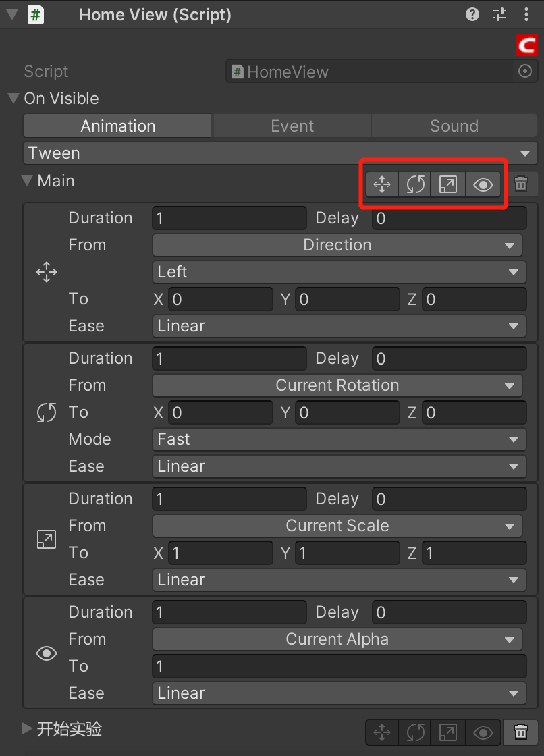Viewport: 544px width, 756px height.
Task: Open the Inspector three-dot menu
Action: 526,14
